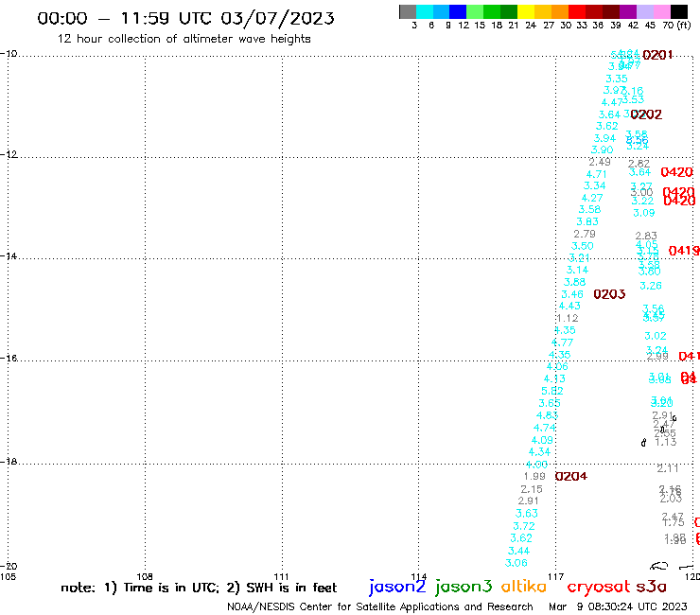This screenshot has height=615, width=700.
Task: Click the 3.35 wave height value
Action: point(617,79)
